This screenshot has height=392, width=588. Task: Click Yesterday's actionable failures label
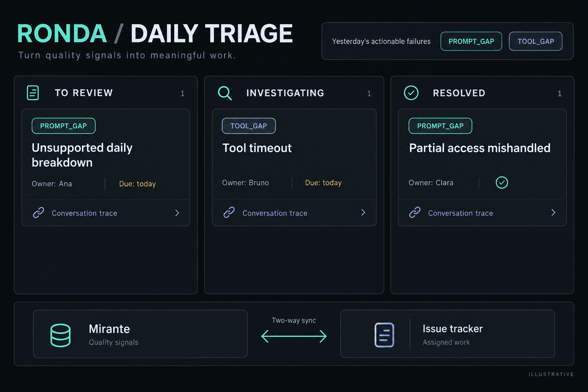click(381, 41)
